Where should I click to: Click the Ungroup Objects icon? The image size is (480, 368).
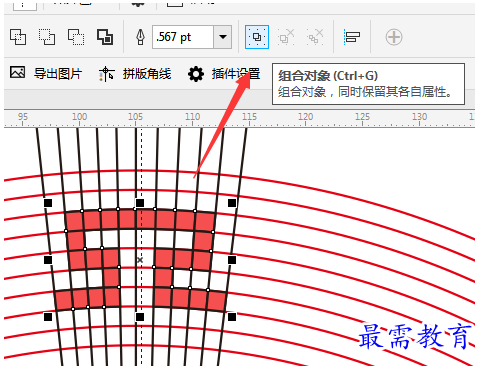pos(286,37)
